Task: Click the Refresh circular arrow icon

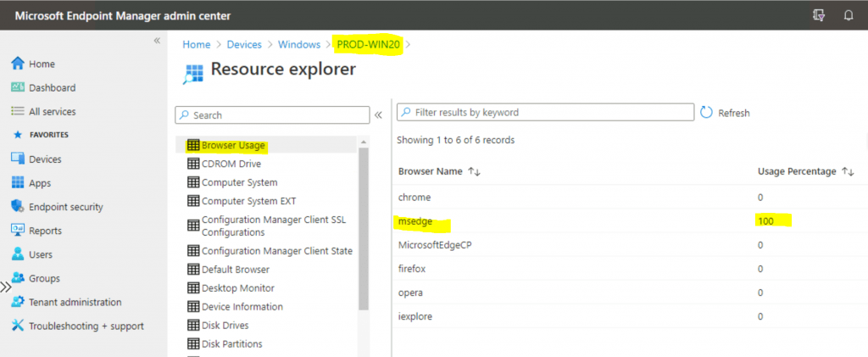Action: [706, 113]
